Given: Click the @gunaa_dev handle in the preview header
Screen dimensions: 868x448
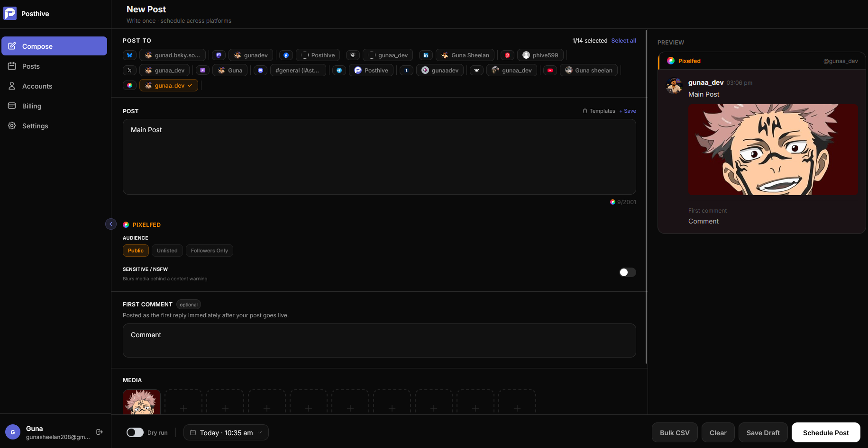Looking at the screenshot, I should click(841, 61).
